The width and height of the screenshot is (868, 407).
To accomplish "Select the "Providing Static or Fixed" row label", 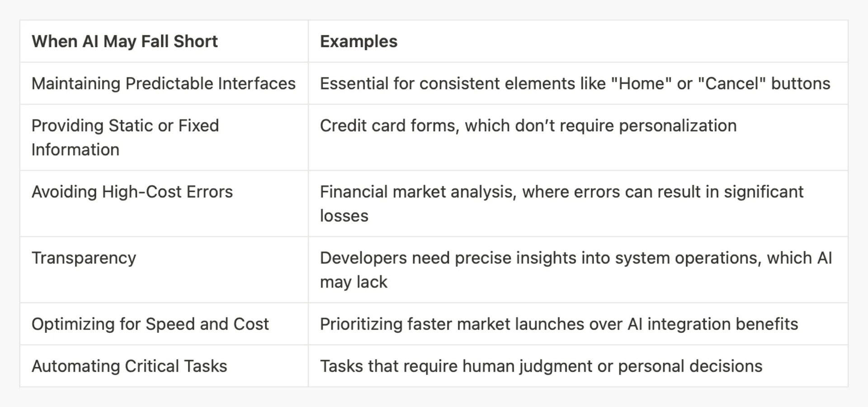I will 125,126.
